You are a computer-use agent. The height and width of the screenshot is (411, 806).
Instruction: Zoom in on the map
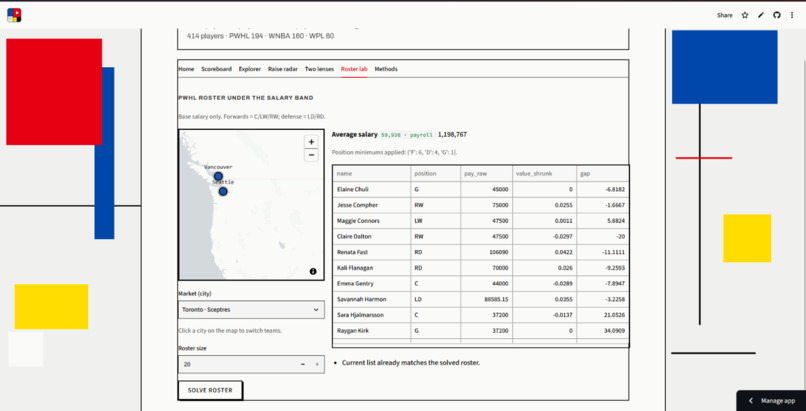pos(311,142)
